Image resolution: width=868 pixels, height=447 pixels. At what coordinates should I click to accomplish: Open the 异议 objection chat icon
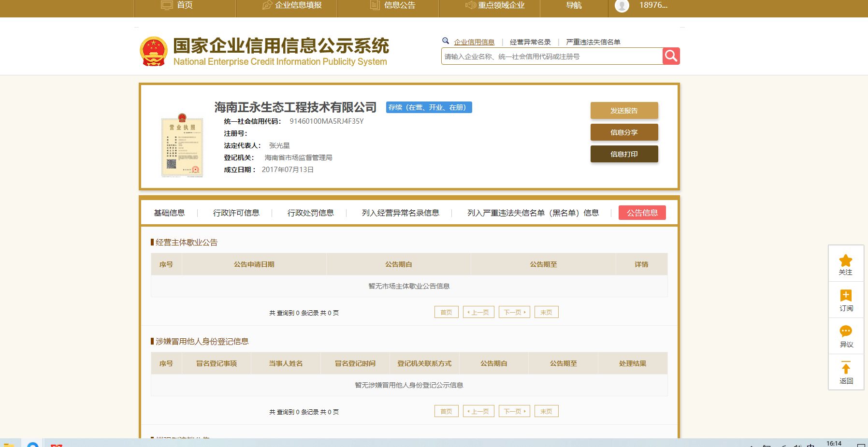coord(845,332)
